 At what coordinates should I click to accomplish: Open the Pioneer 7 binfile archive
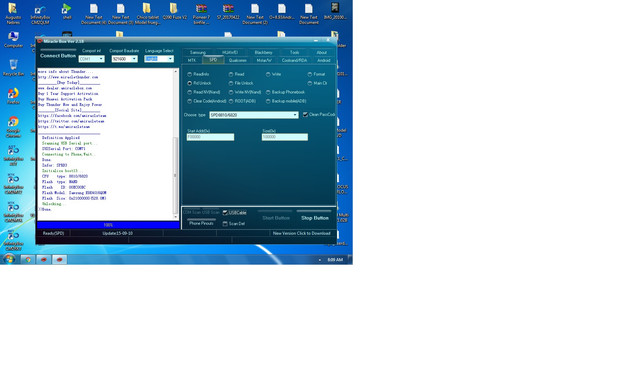coord(201,13)
